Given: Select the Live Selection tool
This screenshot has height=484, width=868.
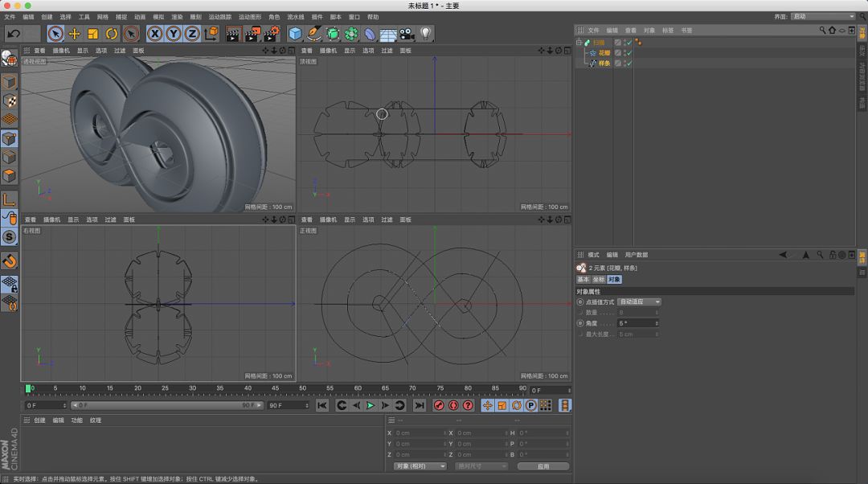Looking at the screenshot, I should [x=55, y=34].
